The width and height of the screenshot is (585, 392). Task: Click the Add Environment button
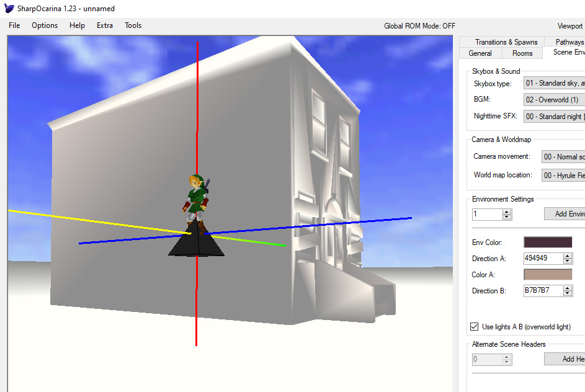(565, 214)
